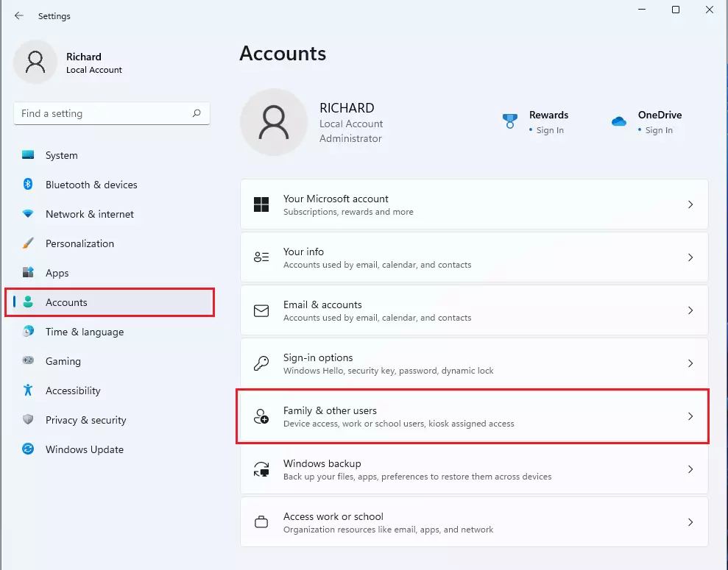The height and width of the screenshot is (570, 728).
Task: Click the back arrow icon in Settings
Action: tap(19, 15)
